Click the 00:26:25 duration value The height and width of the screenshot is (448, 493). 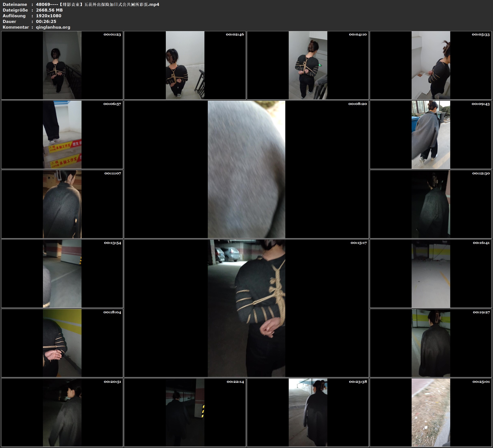[x=46, y=22]
